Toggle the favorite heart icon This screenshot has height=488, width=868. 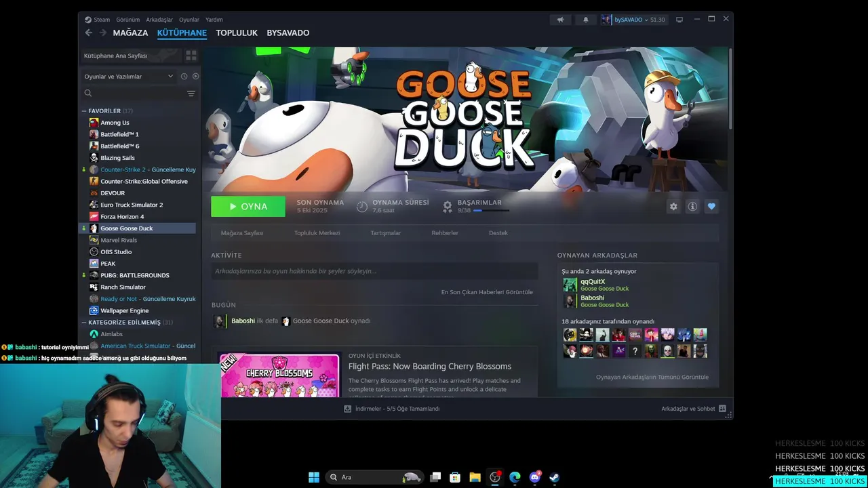point(711,207)
